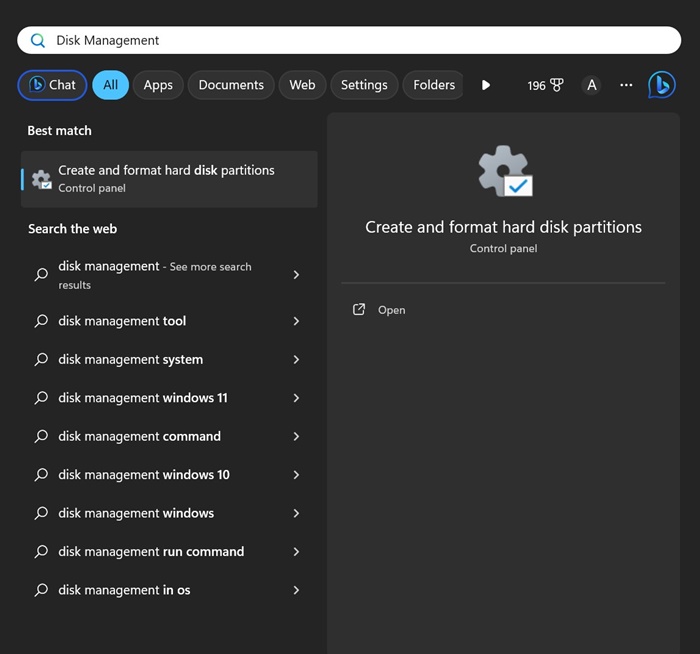Click the search magnifier icon in search box

tap(38, 41)
